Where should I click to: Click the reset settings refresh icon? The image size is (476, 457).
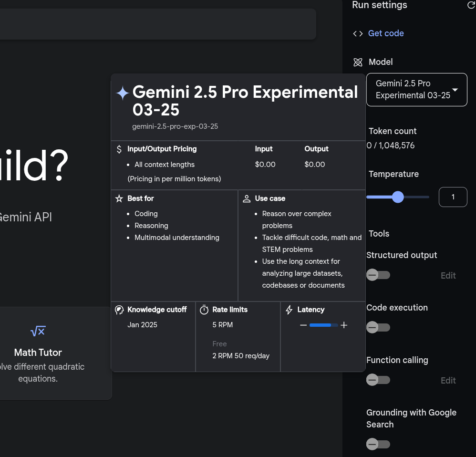point(471,5)
